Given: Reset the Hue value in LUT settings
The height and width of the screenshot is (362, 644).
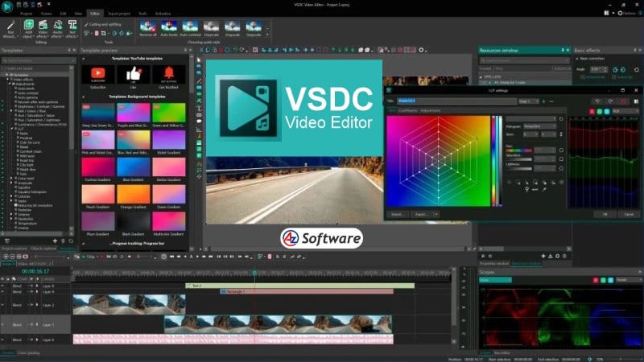Looking at the screenshot, I should pyautogui.click(x=561, y=150).
